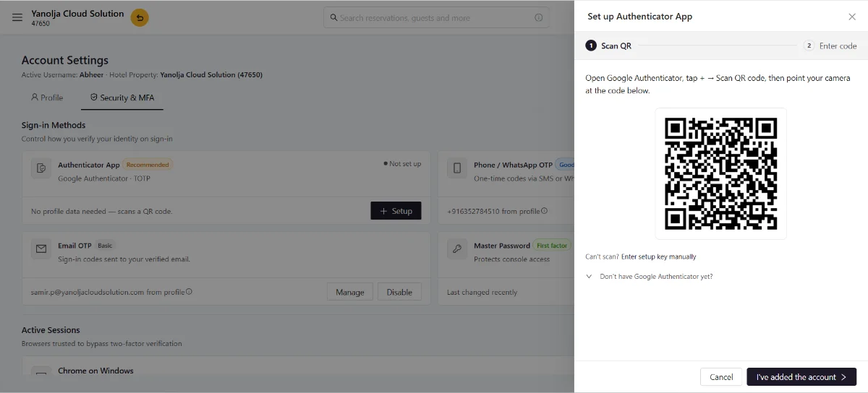Screen dimensions: 868x393
Task: Click the 47650 property ID in header
Action: [41, 24]
